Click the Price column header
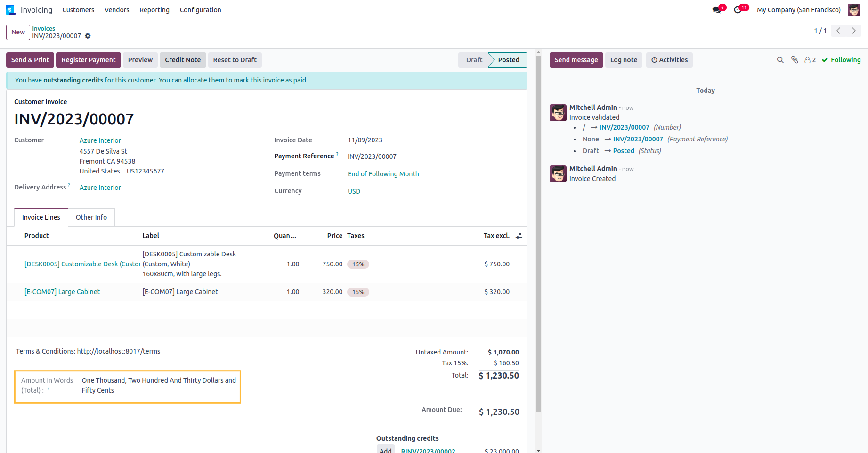Viewport: 868px width, 453px height. pos(335,236)
